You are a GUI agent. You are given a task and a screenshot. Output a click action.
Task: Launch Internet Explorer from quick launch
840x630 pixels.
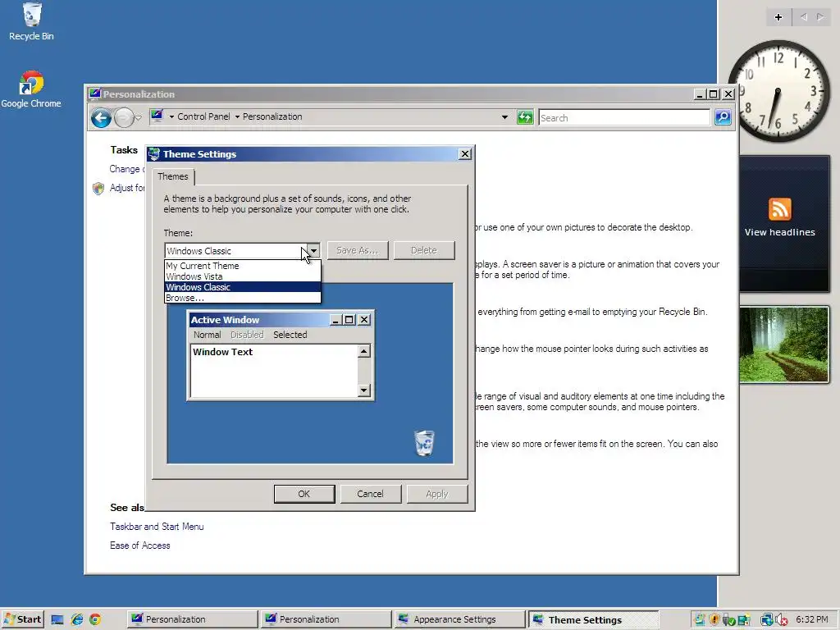pyautogui.click(x=76, y=620)
